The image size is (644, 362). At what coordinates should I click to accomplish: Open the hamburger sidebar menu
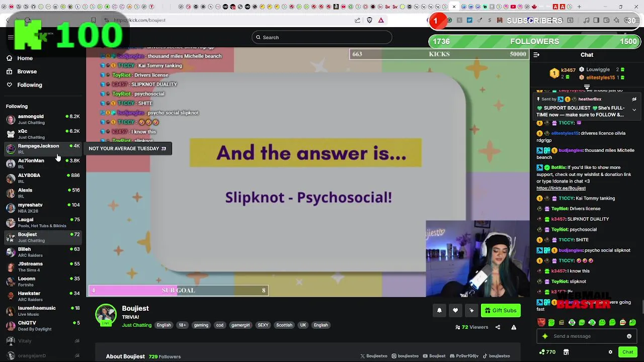11,37
